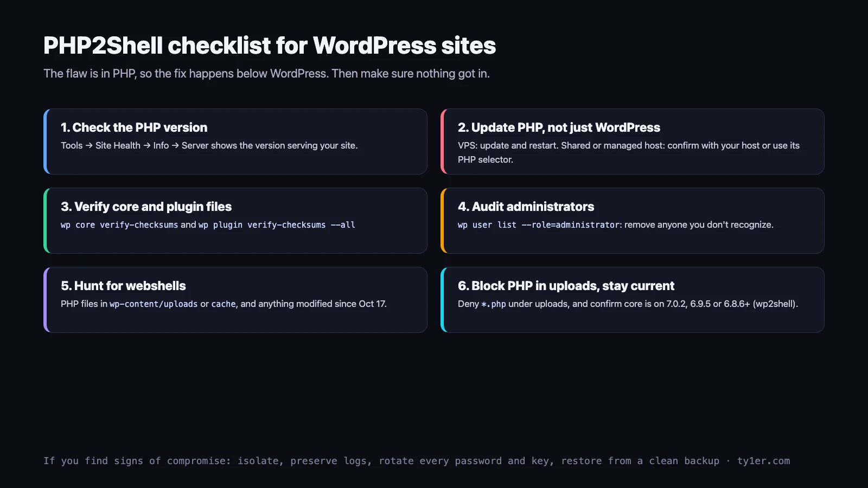Click the "7.0.2, 6.9.5 or 6.8.6+ (wp2shell)" text
This screenshot has height=488, width=868.
point(732,304)
